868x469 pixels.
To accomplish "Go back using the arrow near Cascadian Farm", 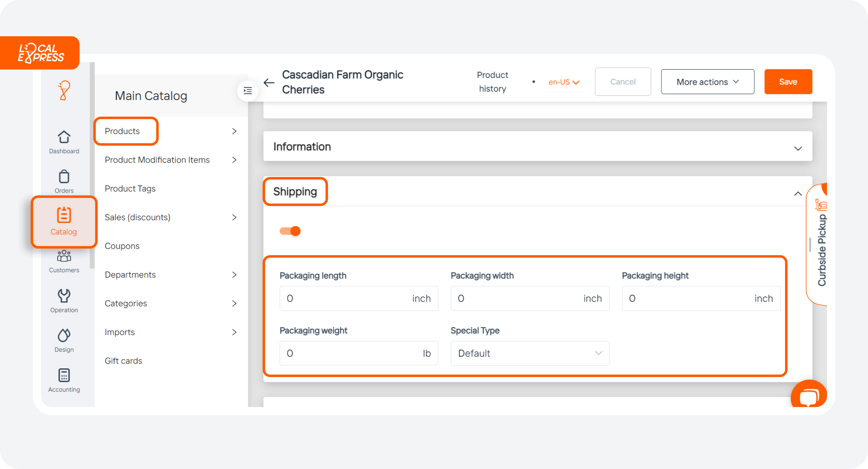I will coord(269,83).
